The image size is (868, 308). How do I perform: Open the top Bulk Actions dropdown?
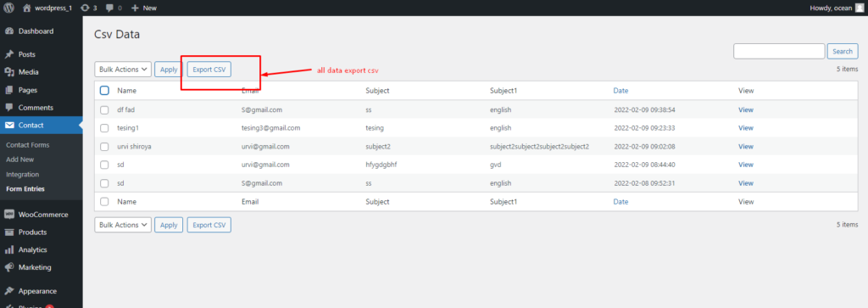point(123,70)
